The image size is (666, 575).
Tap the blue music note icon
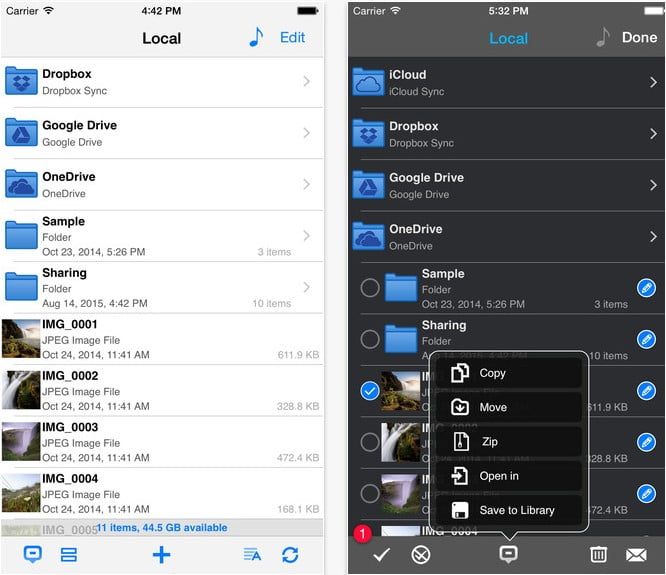pyautogui.click(x=256, y=37)
